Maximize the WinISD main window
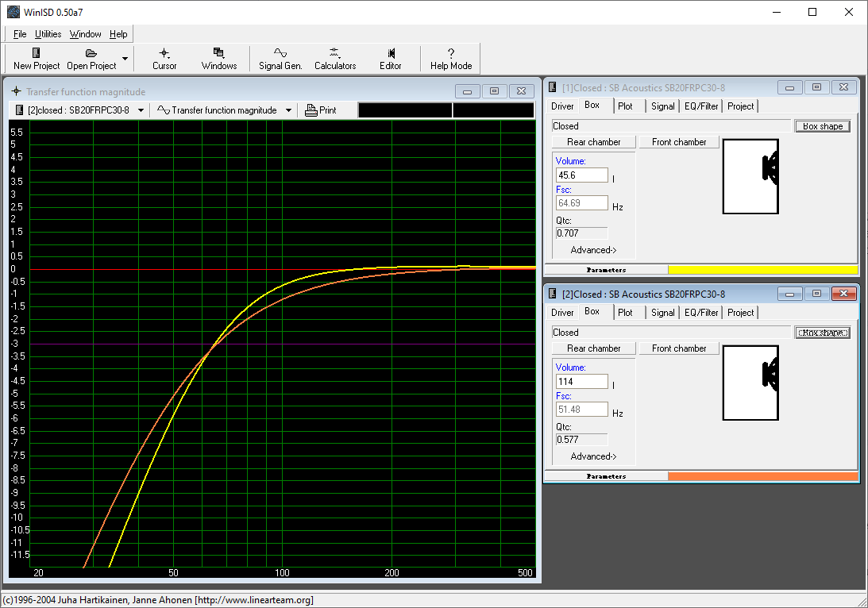The width and height of the screenshot is (868, 608). 812,12
